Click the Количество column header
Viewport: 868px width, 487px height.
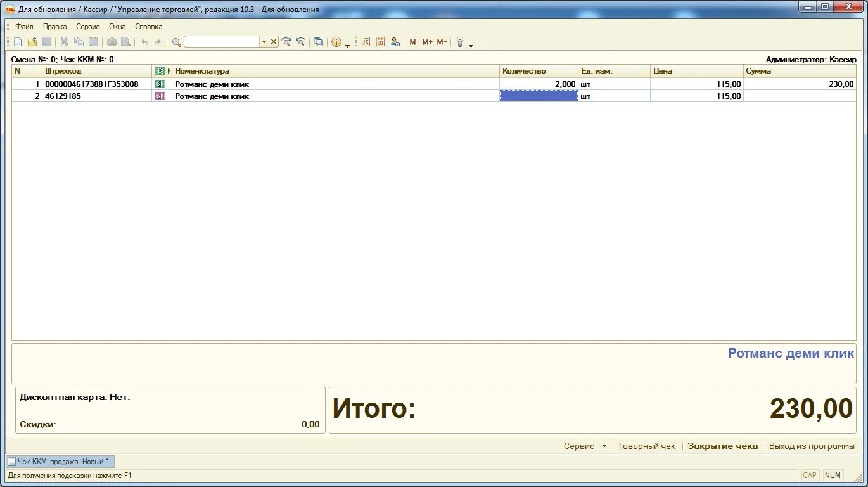coord(539,71)
